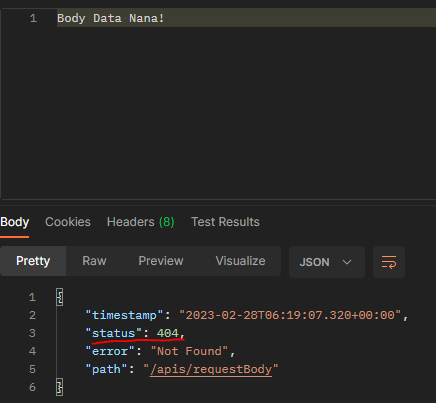Switch to Pretty view

33,261
